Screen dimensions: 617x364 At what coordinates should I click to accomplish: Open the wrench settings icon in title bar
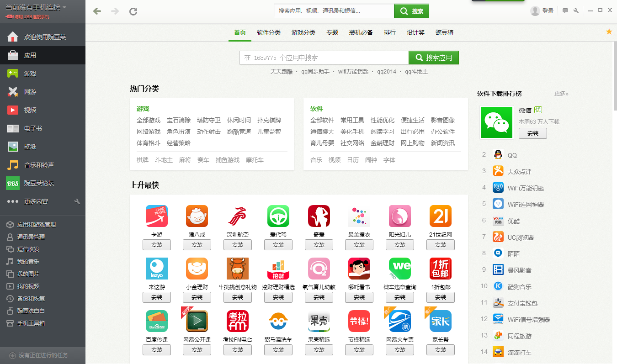coord(576,11)
